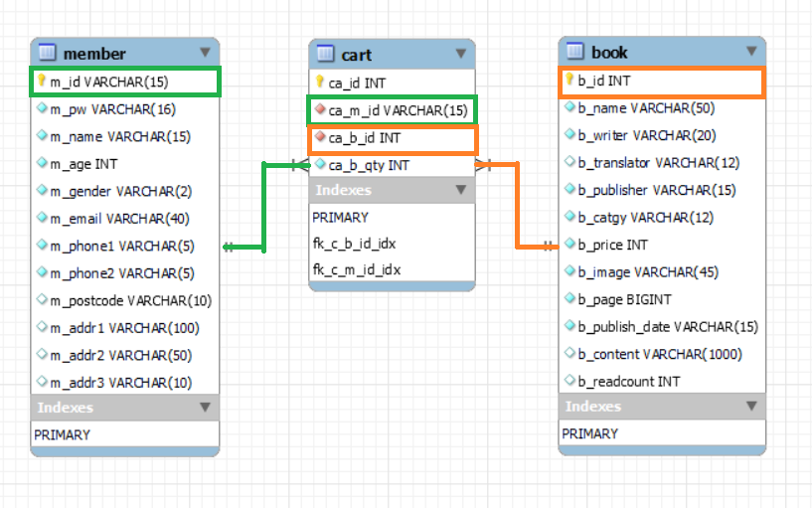Click the nullable diamond icon of m_postcode

43,299
